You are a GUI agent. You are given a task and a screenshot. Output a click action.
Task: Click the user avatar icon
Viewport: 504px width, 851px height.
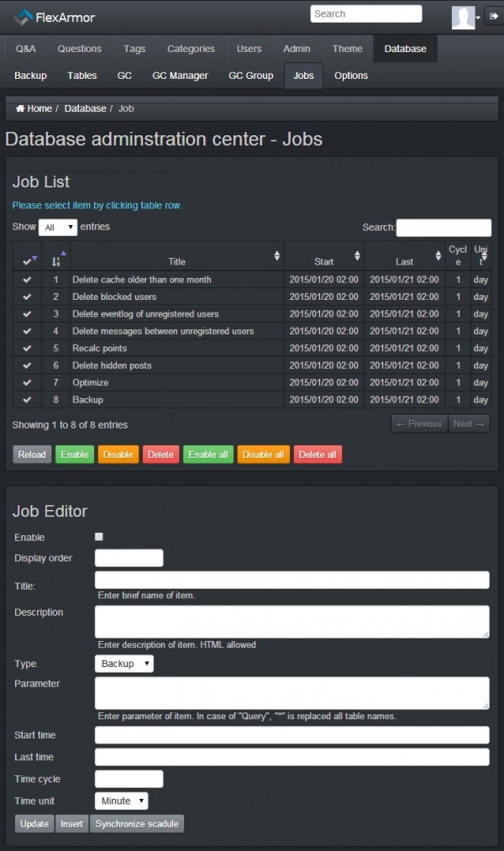(463, 17)
